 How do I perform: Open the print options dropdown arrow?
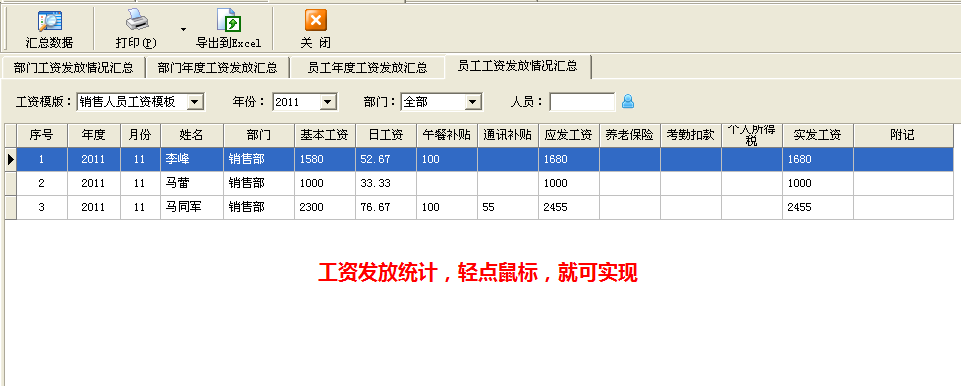point(183,28)
